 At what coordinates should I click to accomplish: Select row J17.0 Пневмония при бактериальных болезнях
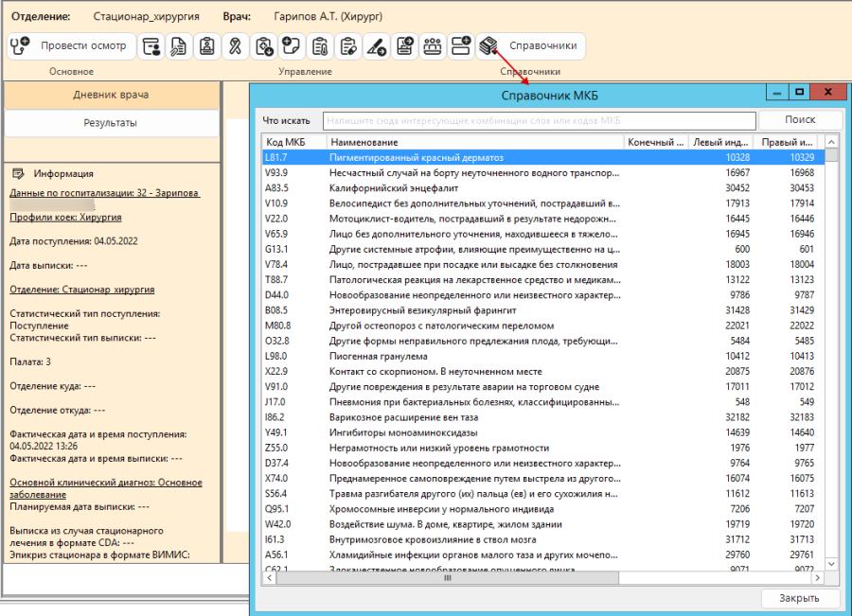[543, 402]
